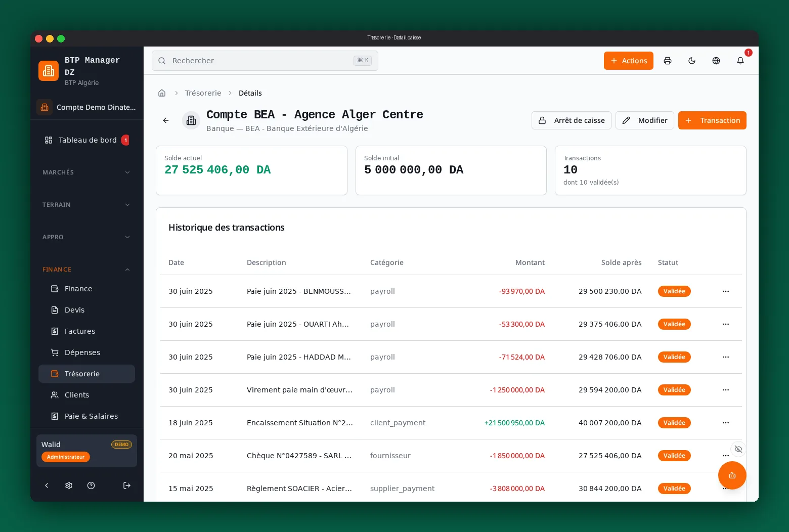Open Dépenses sidebar item

point(86,352)
